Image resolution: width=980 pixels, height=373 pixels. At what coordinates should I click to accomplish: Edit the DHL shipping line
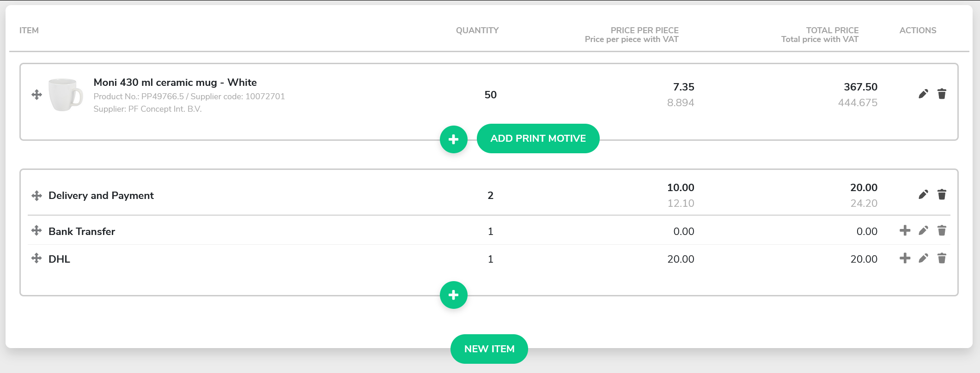(923, 258)
